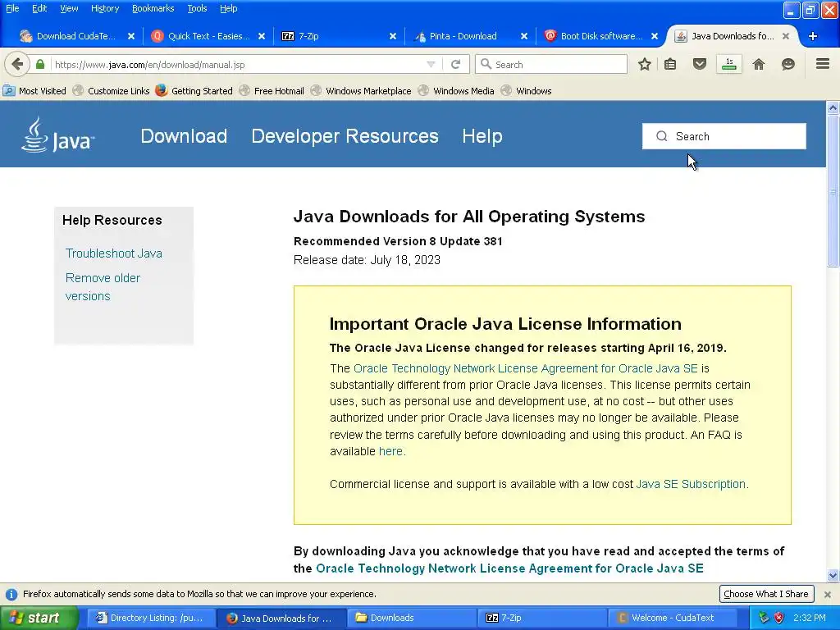
Task: Click the Choose What I Share button
Action: pos(766,594)
